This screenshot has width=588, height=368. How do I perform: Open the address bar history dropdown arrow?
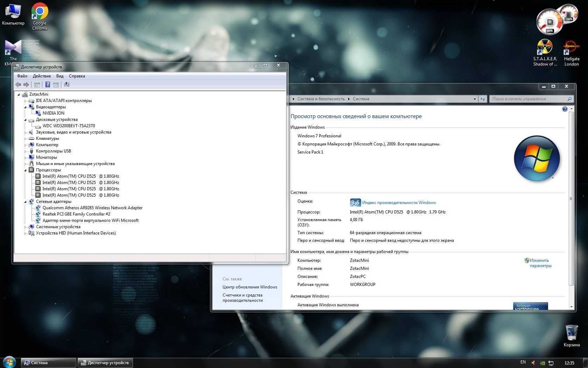[475, 99]
